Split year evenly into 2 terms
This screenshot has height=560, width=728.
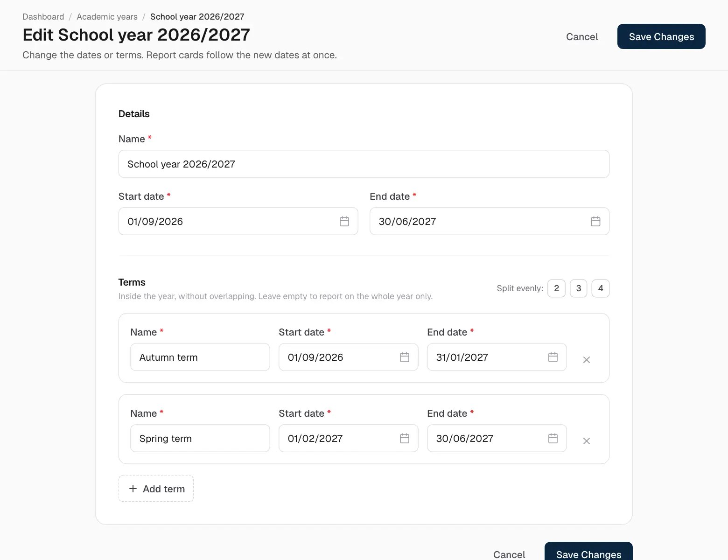tap(556, 288)
